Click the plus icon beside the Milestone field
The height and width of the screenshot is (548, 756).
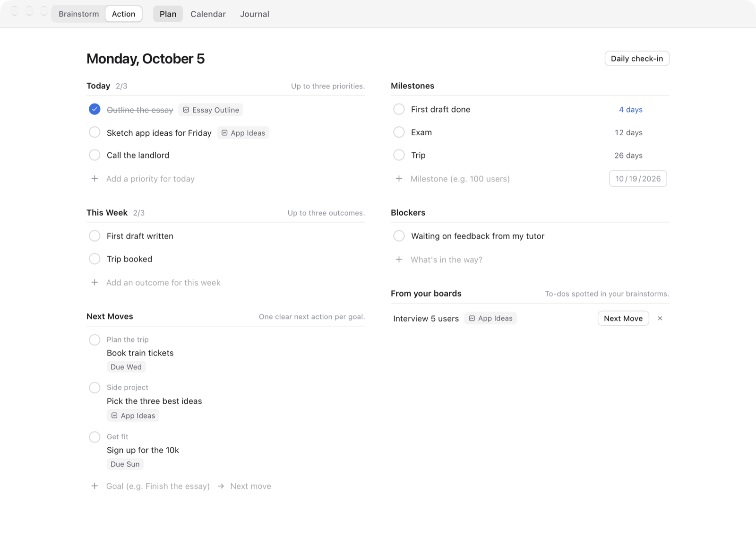[399, 179]
